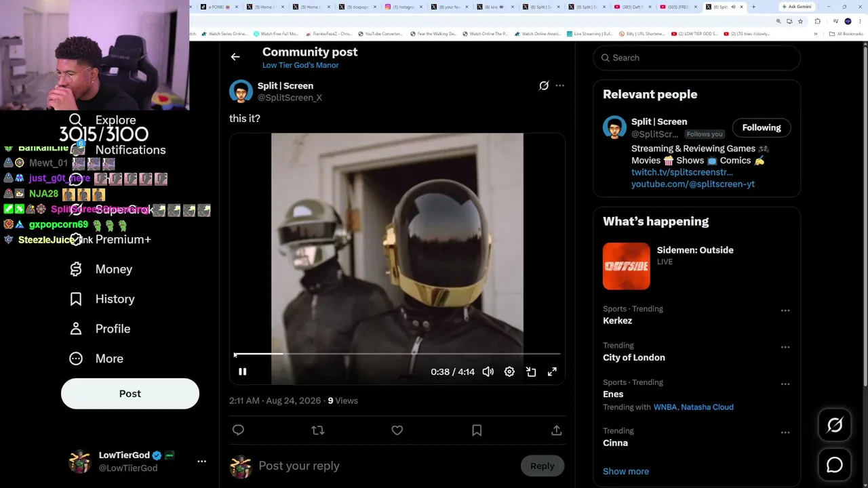This screenshot has height=488, width=868.
Task: Open the History bookmark icon in sidebar
Action: click(76, 299)
